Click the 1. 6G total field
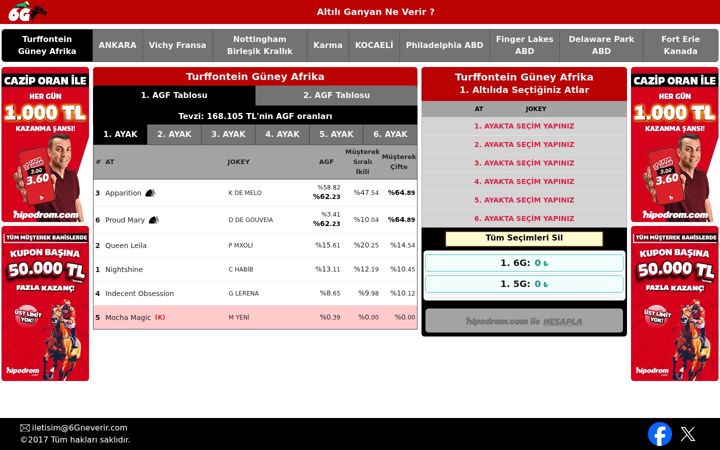 pos(524,263)
